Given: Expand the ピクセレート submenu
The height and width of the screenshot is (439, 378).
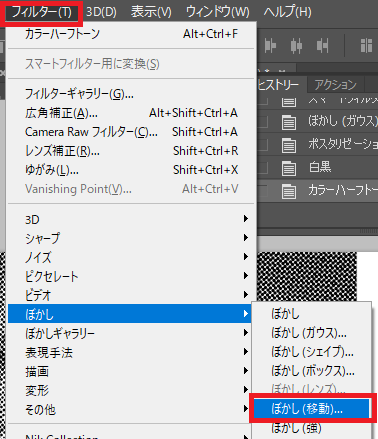Looking at the screenshot, I should click(131, 276).
